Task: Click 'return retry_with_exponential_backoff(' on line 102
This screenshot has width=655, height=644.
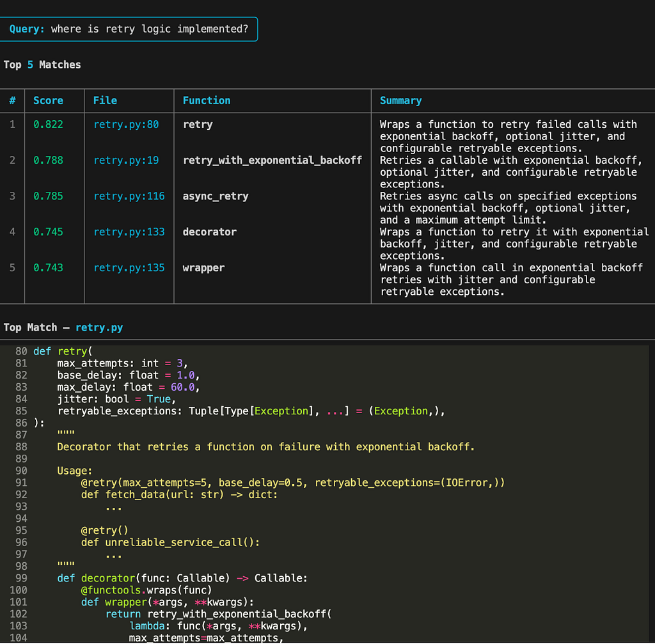Action: [x=219, y=615]
